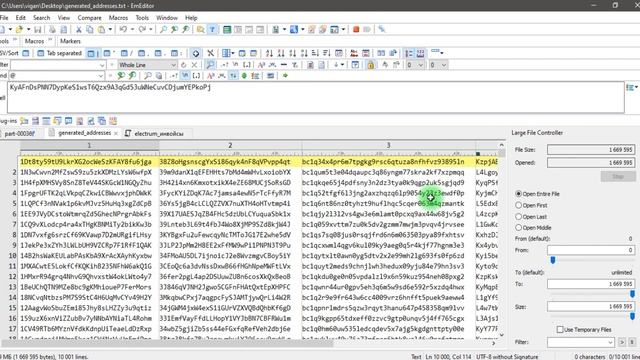The height and width of the screenshot is (360, 640).
Task: Toggle the green Large File Controller icon
Action: click(227, 29)
